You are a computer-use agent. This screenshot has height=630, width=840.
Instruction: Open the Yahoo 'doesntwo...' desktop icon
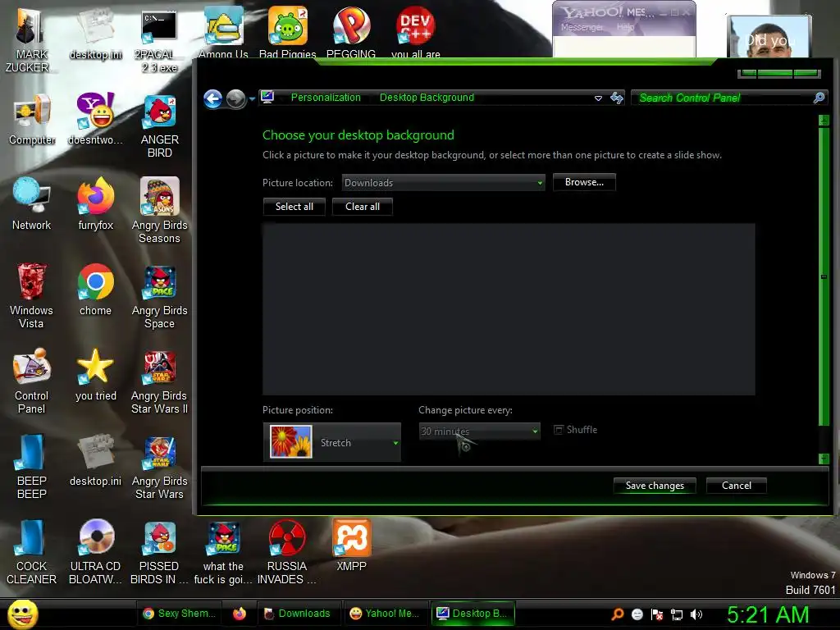95,119
